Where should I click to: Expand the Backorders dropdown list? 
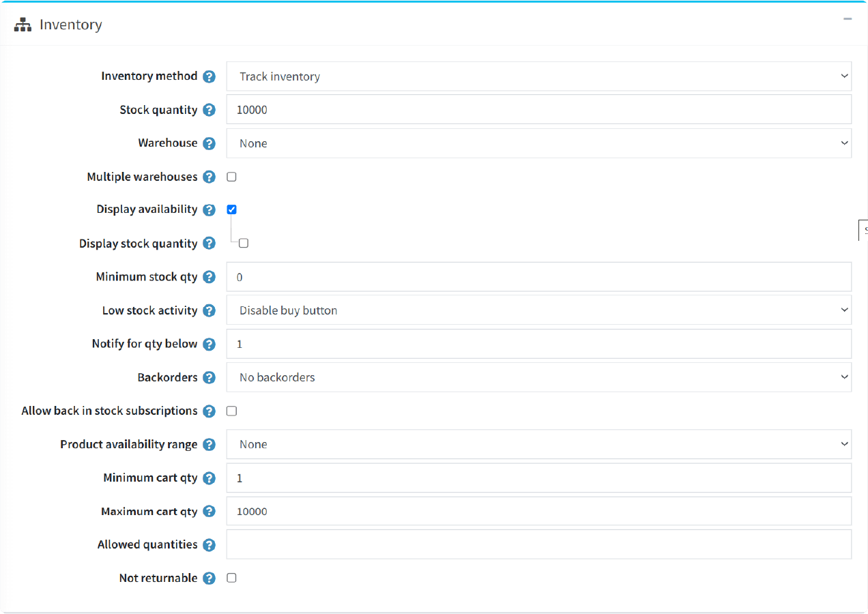coord(538,377)
